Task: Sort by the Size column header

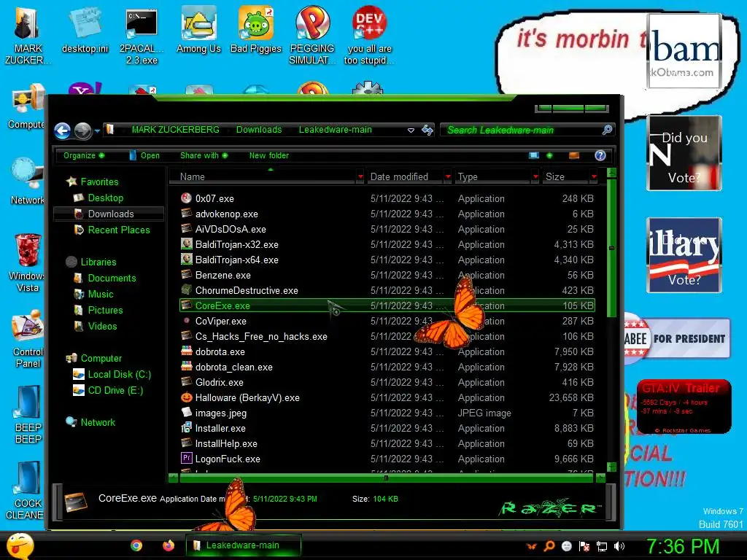Action: coord(565,176)
